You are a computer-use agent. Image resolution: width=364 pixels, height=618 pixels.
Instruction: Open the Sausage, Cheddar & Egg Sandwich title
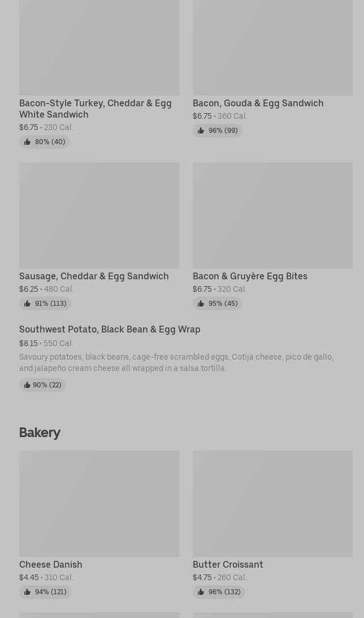coord(94,276)
